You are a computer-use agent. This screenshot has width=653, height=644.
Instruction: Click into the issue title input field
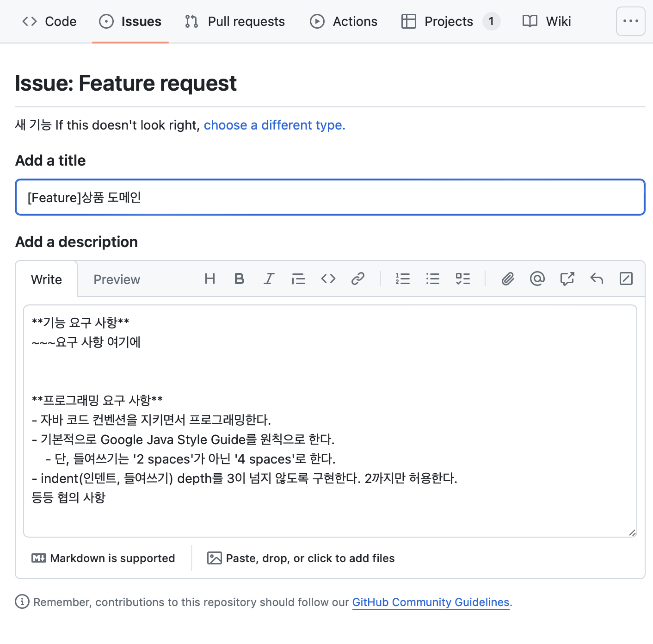(x=330, y=198)
